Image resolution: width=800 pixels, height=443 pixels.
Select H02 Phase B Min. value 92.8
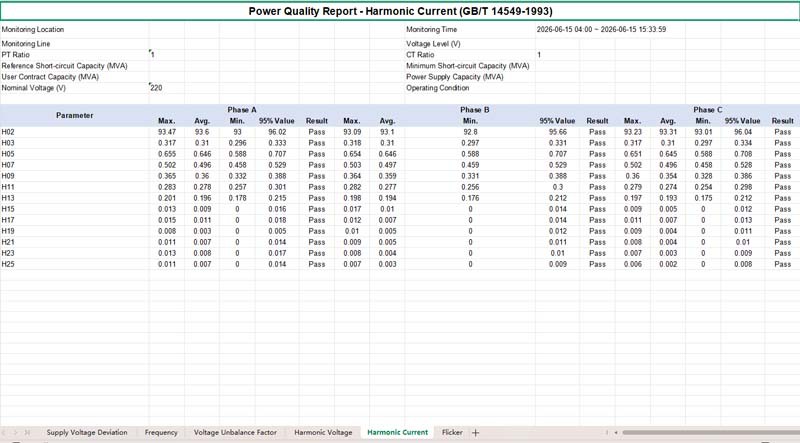pyautogui.click(x=470, y=132)
